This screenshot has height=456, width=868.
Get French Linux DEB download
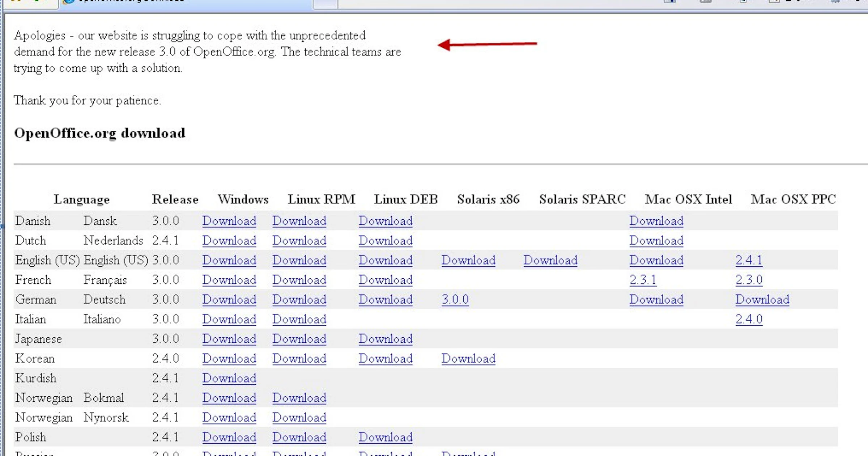click(386, 280)
